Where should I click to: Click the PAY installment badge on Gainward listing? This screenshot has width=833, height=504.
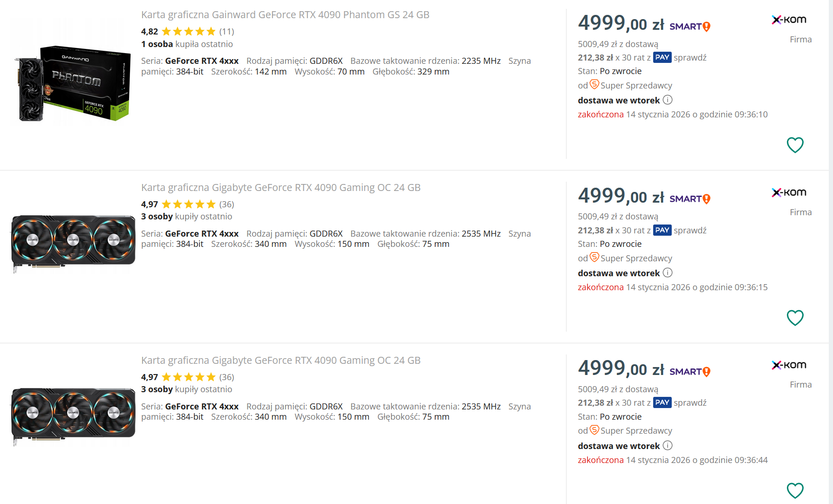(662, 57)
